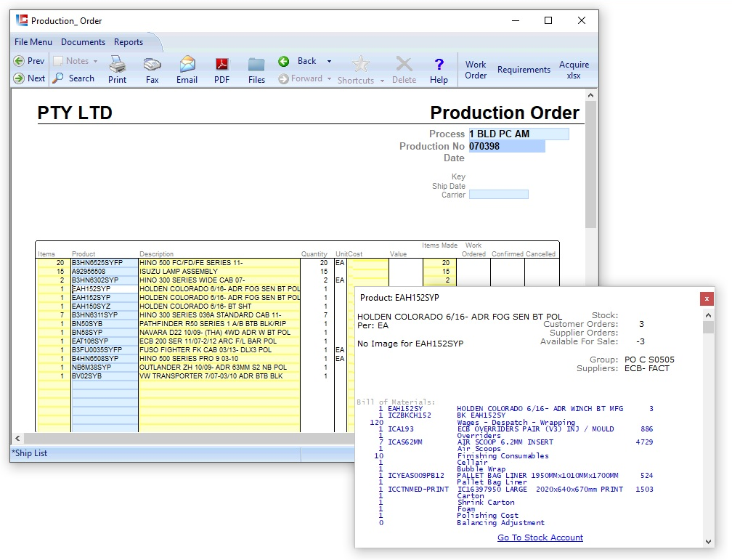Open the Files folder icon
The image size is (732, 560).
click(x=256, y=69)
